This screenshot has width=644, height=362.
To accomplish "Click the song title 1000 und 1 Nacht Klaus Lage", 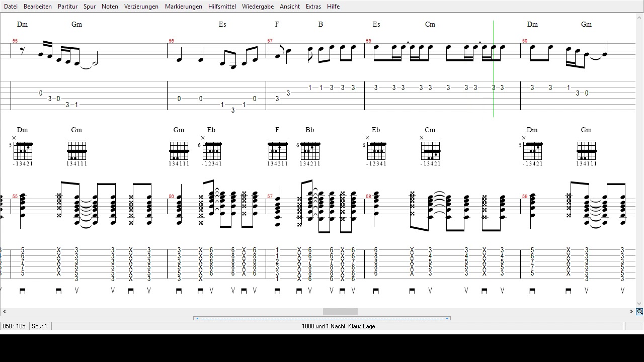I will point(338,326).
